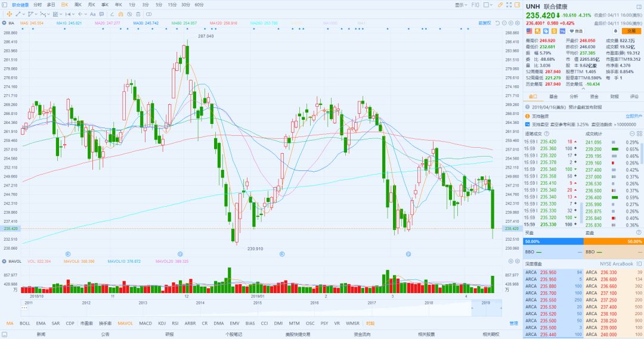Open the intraday time-share tab
This screenshot has width=644, height=339.
38,5
